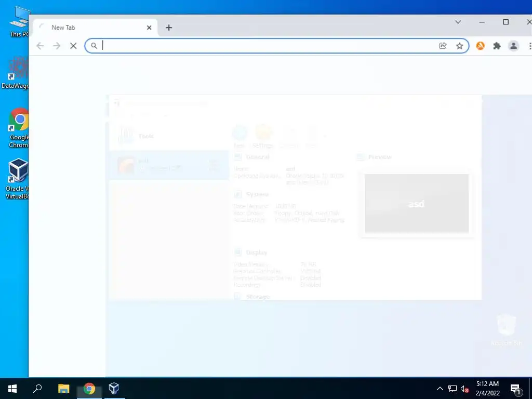Open the clock showing 5:12 AM

(x=487, y=389)
